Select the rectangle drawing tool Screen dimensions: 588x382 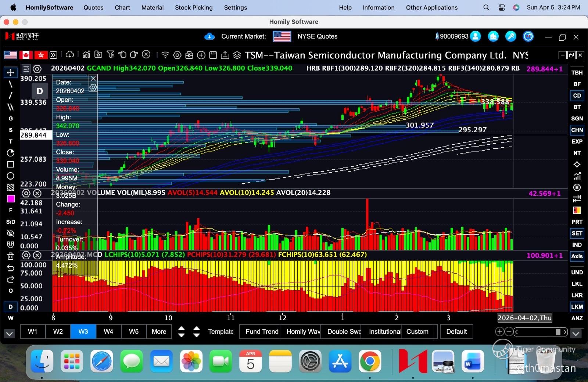[x=11, y=164]
